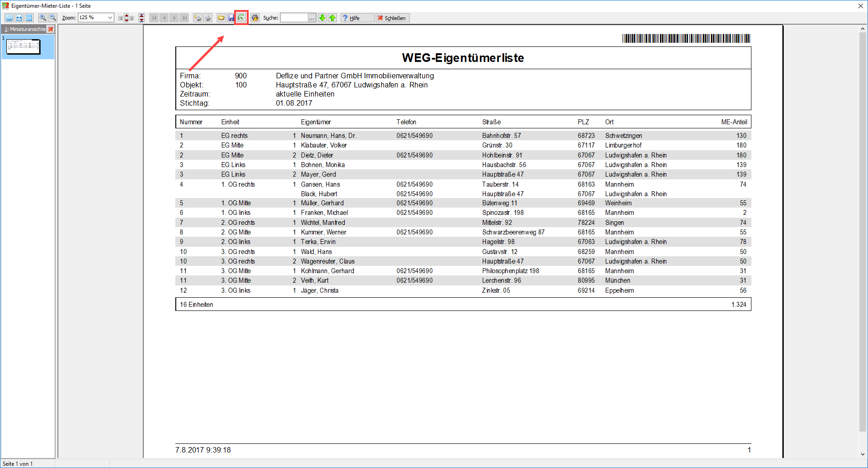Go to the previous page

click(164, 18)
